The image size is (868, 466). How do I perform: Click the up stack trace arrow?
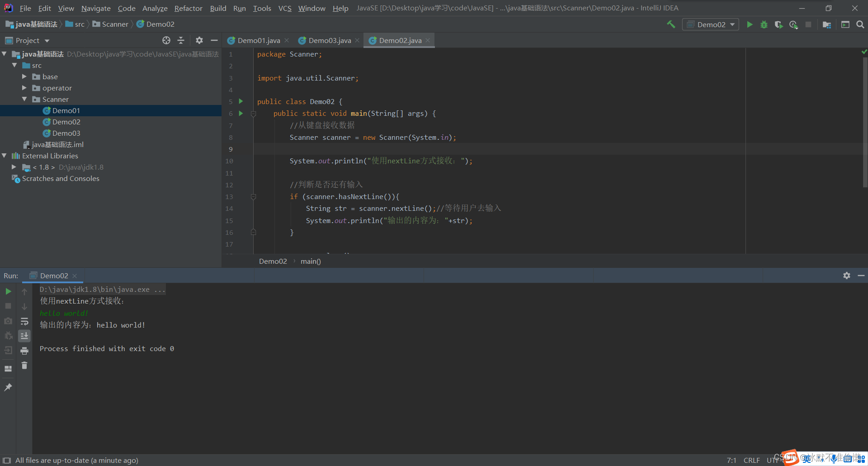tap(24, 291)
